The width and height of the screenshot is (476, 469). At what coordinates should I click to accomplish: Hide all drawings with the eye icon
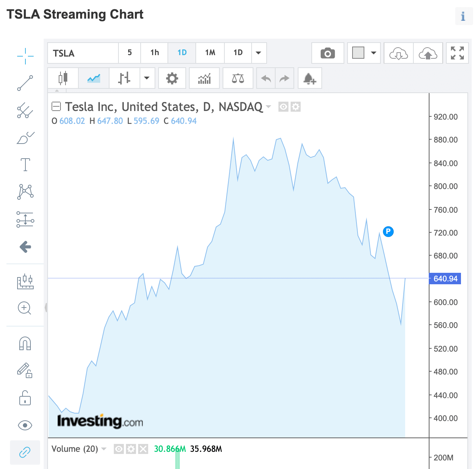(x=25, y=425)
